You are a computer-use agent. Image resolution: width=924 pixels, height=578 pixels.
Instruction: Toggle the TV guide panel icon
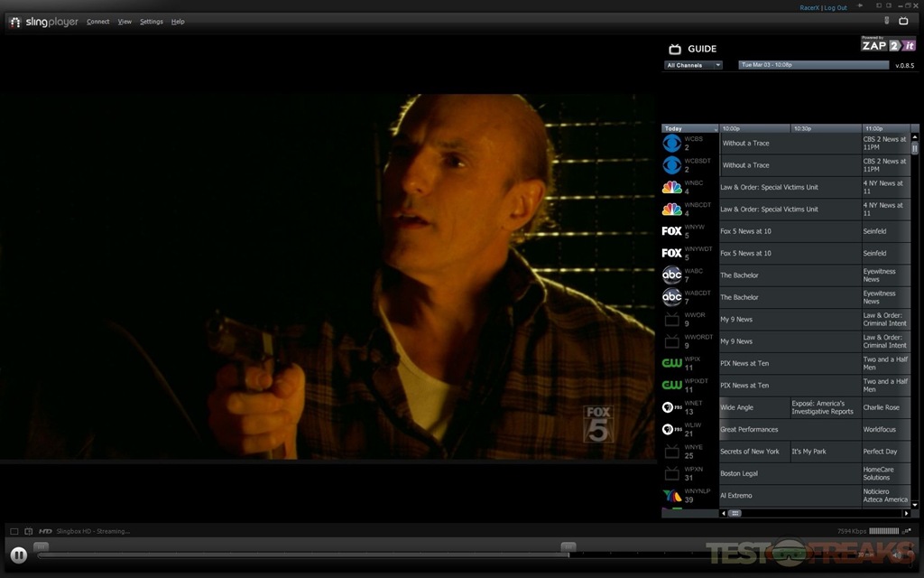click(903, 21)
